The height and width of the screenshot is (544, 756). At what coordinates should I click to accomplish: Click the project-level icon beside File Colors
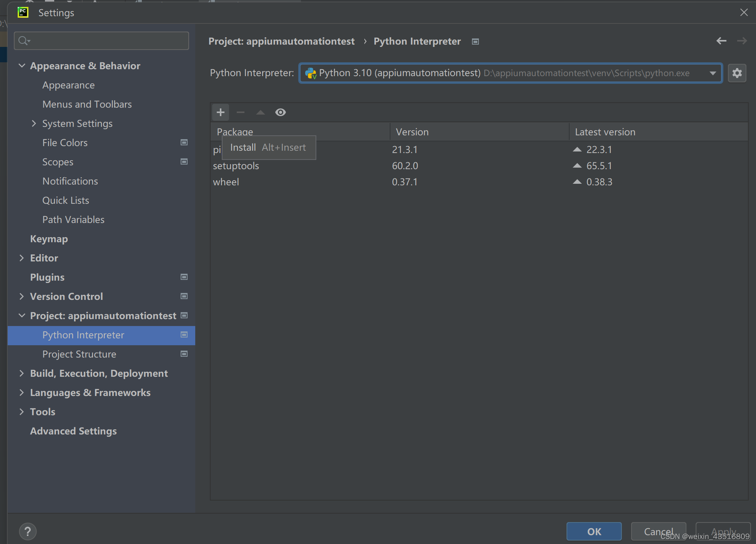(184, 142)
